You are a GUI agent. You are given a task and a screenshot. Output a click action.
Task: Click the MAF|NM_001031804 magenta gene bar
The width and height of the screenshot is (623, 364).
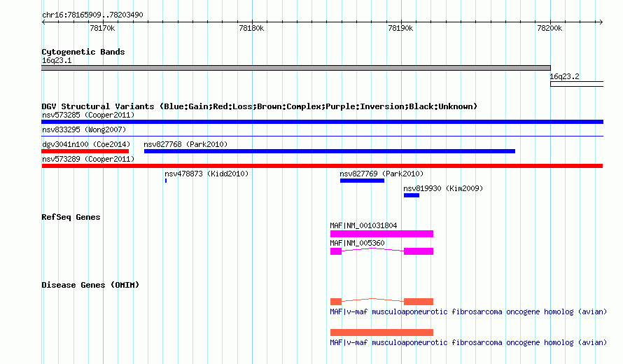(x=381, y=234)
